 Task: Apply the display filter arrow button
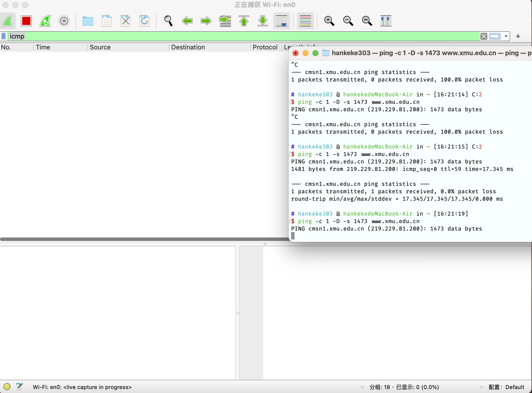tap(495, 36)
